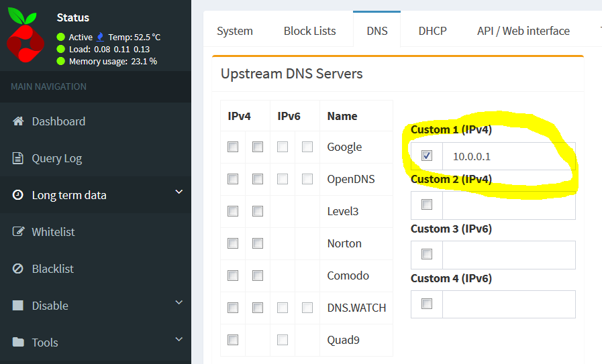Expand the Long term data submenu chevron

click(x=179, y=192)
